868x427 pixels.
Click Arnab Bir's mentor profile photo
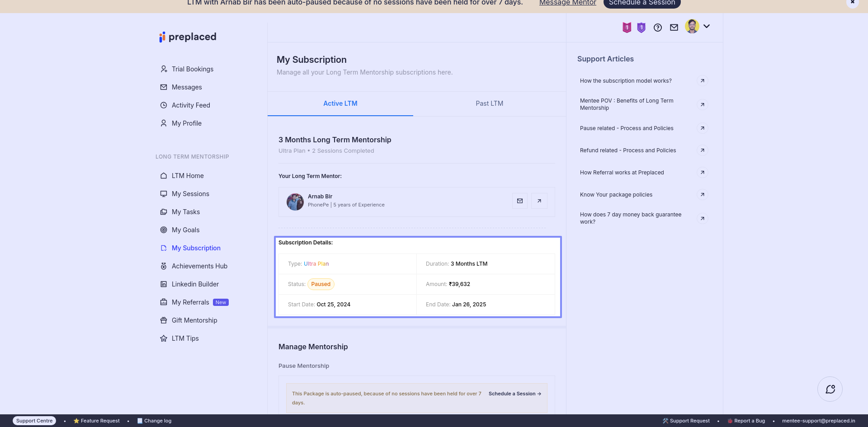tap(295, 202)
